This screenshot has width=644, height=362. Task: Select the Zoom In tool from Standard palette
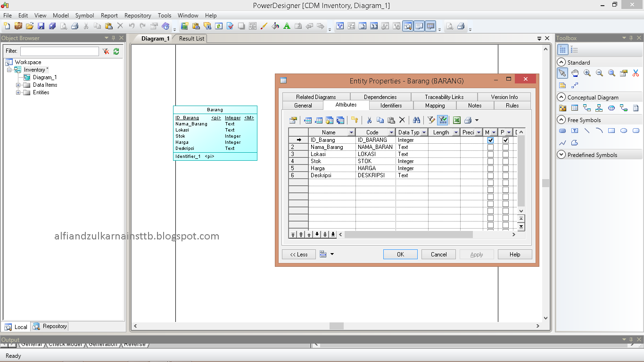(x=587, y=73)
